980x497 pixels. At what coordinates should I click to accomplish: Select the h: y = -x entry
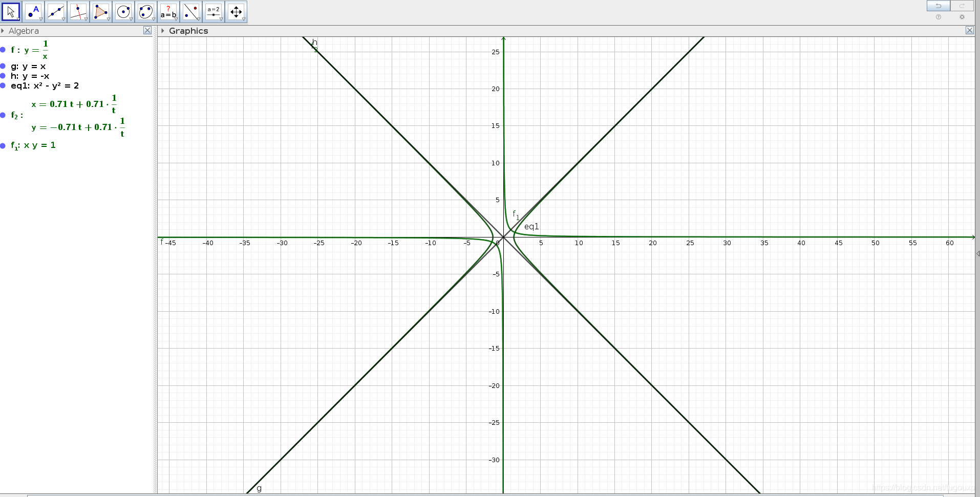coord(30,76)
